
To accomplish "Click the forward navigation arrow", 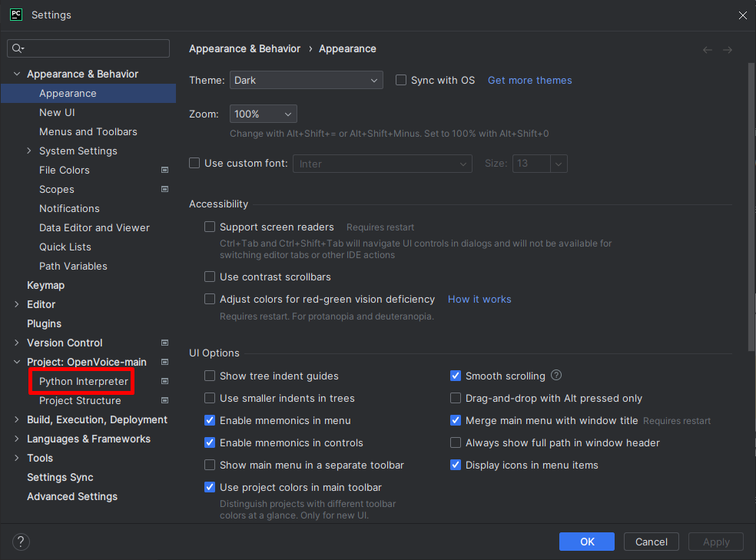I will 728,50.
